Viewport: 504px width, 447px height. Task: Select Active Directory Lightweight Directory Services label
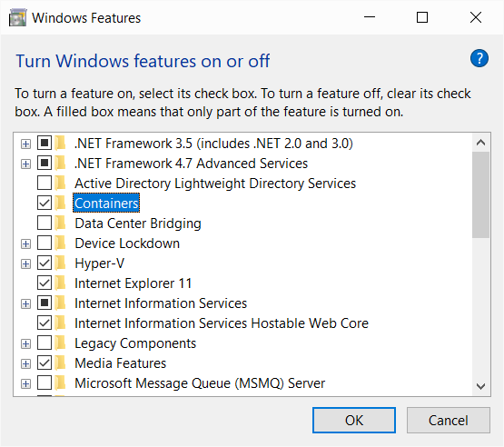[215, 184]
